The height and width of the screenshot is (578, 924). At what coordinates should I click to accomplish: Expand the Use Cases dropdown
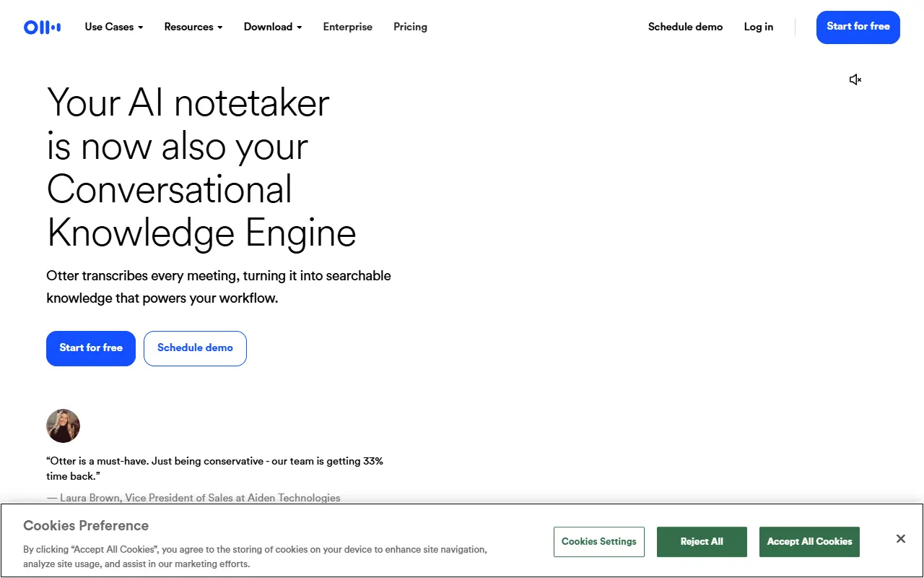(x=114, y=27)
